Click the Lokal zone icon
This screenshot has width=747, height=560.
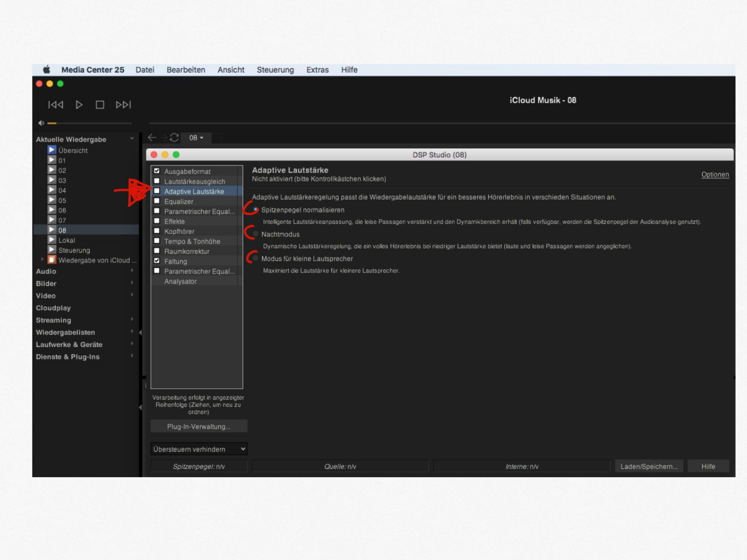pyautogui.click(x=51, y=240)
